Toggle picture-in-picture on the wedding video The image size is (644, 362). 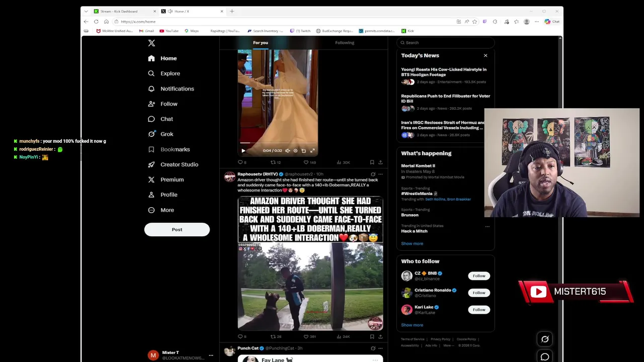click(303, 150)
